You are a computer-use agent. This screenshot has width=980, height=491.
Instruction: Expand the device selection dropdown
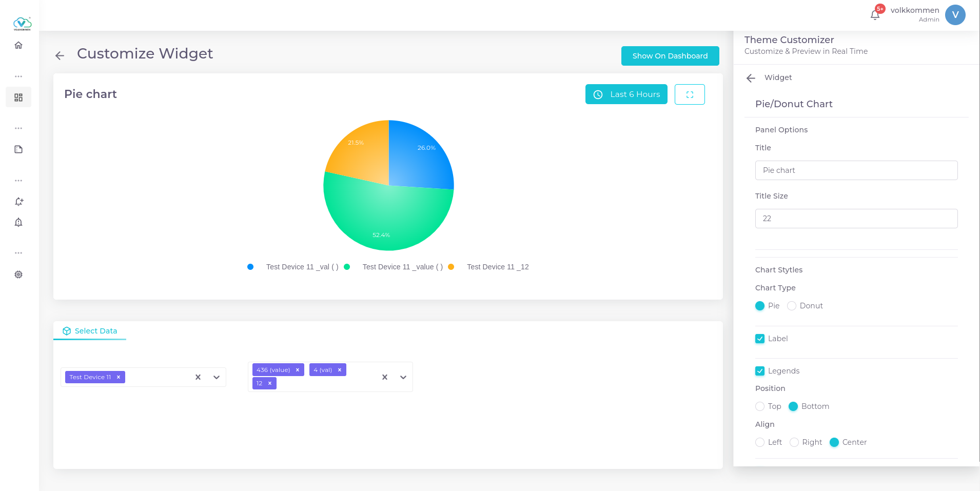pos(217,377)
